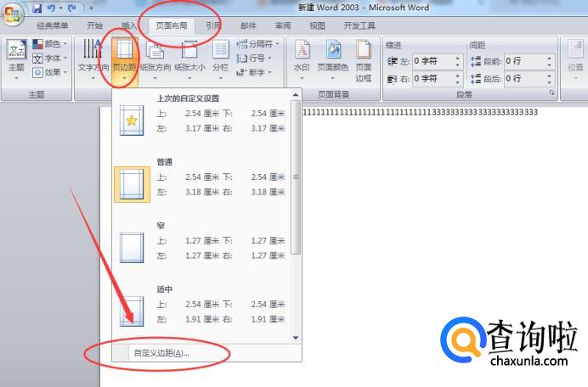Click the margins list scroll up arrow
The width and height of the screenshot is (588, 387).
(x=296, y=95)
